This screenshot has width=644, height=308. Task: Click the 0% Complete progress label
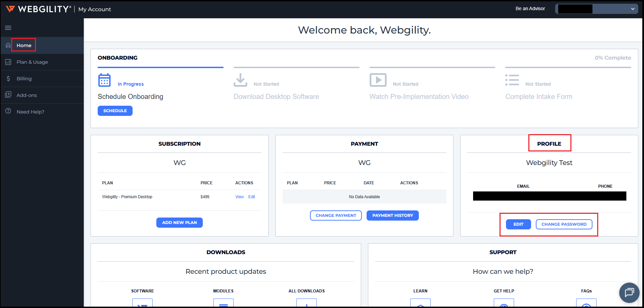click(613, 58)
